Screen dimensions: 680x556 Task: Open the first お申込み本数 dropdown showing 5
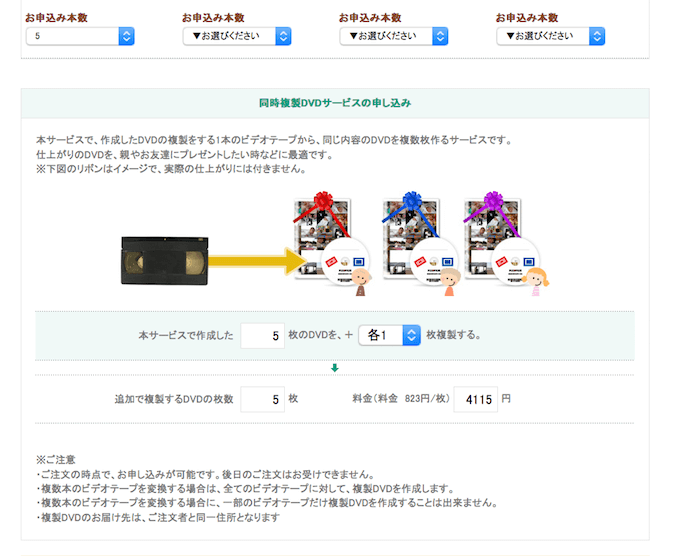coord(80,36)
